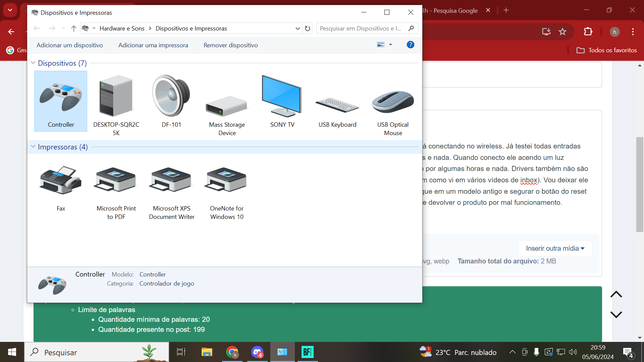The image size is (644, 362).
Task: Collapse the Impressoras (4) group
Action: [x=33, y=147]
